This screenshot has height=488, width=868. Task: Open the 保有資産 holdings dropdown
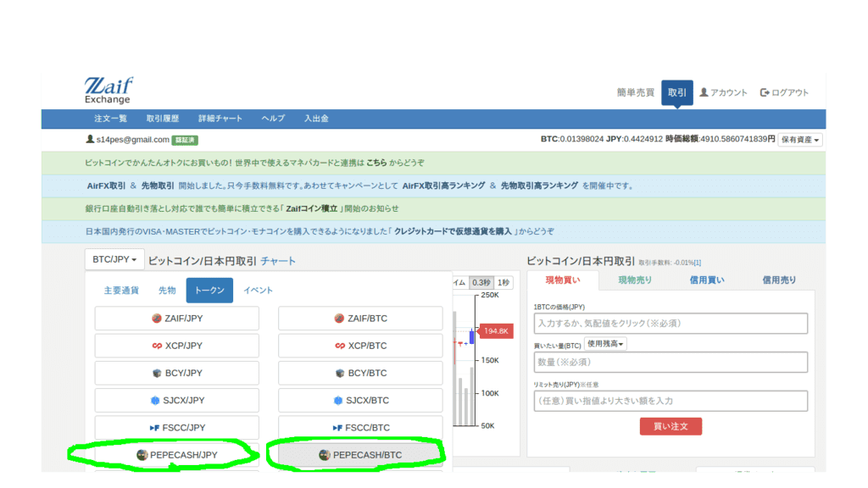point(800,140)
